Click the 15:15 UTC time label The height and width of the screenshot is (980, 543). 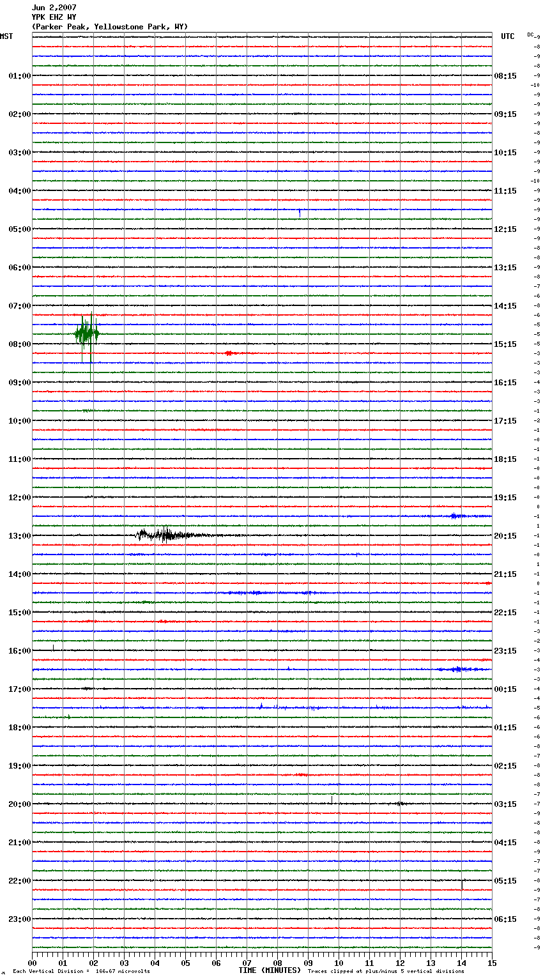coord(505,344)
